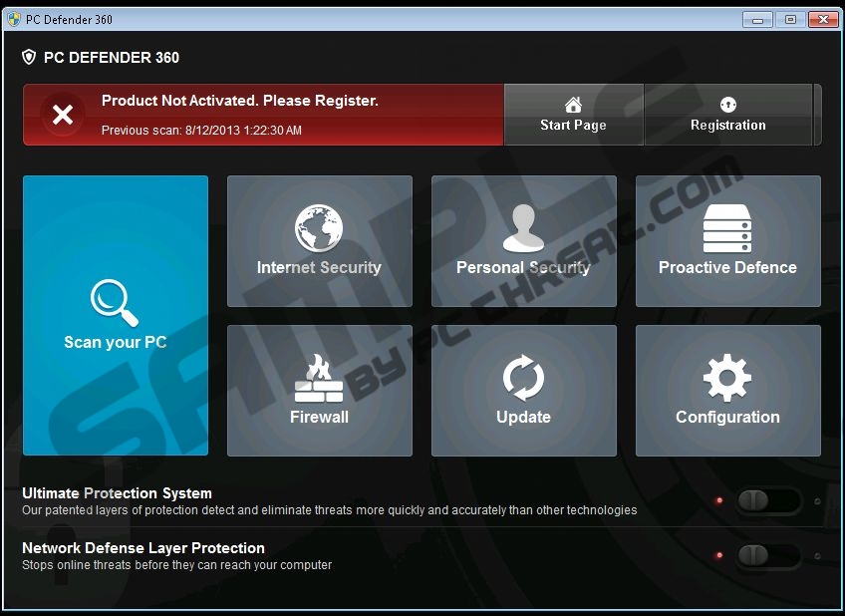845x616 pixels.
Task: Open the Configuration gear icon
Action: pyautogui.click(x=727, y=378)
